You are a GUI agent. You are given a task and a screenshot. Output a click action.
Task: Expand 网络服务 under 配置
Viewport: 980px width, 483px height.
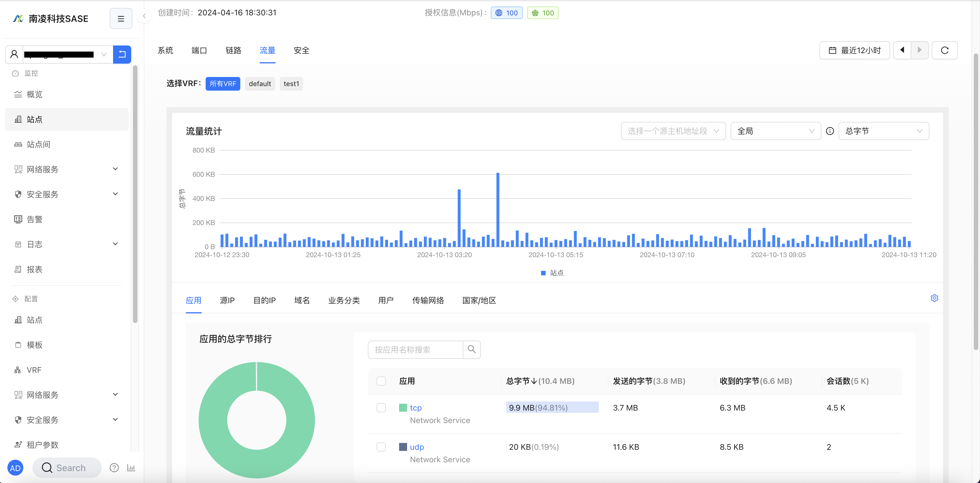[66, 395]
